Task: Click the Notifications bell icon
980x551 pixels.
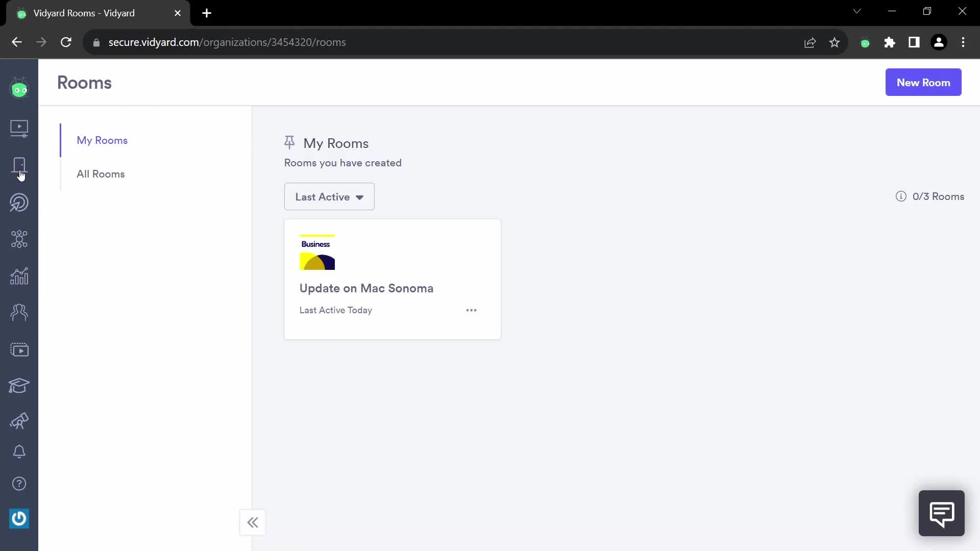Action: pyautogui.click(x=18, y=452)
